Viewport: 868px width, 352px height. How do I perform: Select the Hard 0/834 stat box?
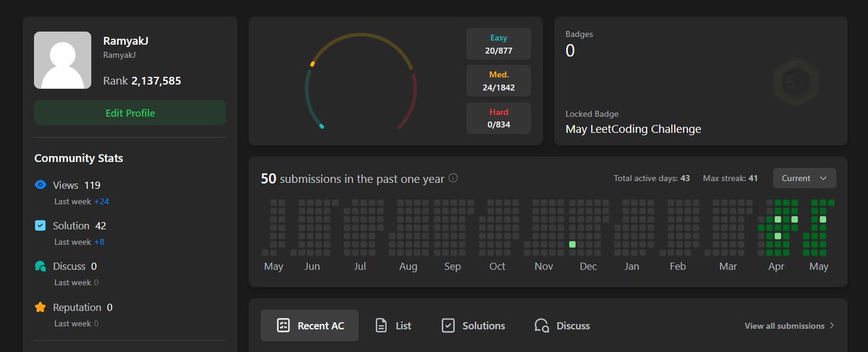tap(498, 119)
